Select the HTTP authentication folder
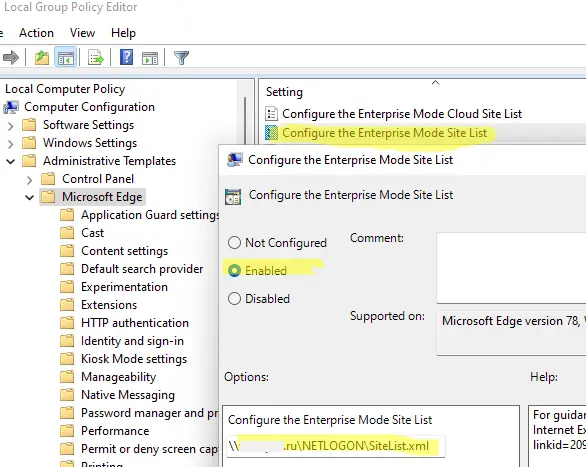The image size is (586, 467). click(x=135, y=323)
